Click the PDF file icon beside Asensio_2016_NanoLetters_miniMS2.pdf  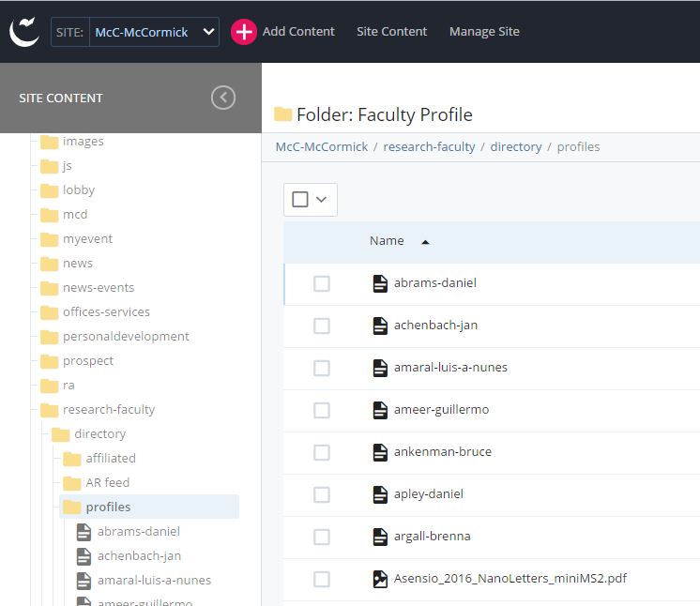[x=380, y=579]
